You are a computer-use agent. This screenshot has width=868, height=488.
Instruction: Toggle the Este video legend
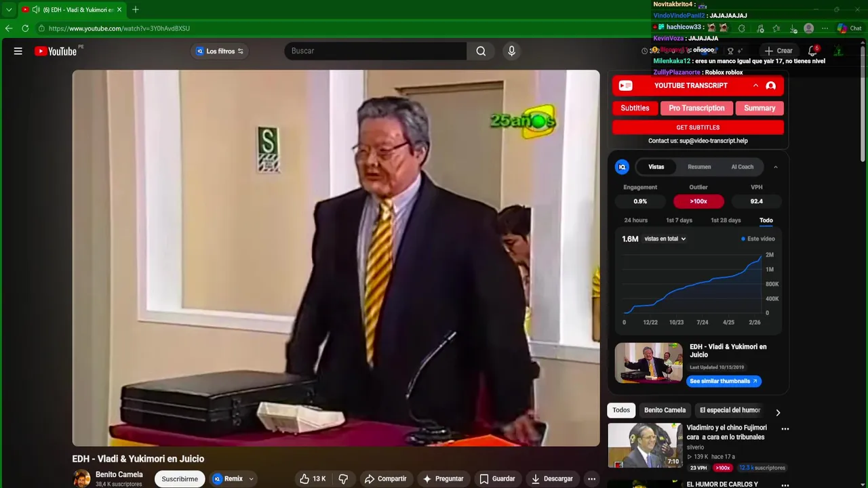(x=758, y=239)
